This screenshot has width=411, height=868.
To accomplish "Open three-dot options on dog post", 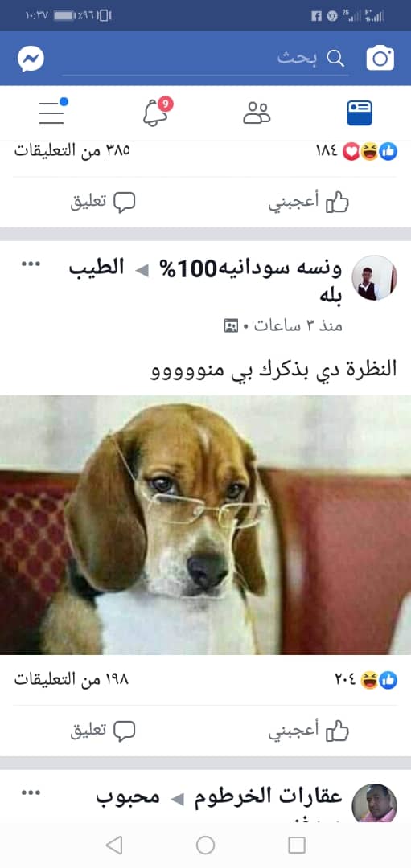I will [x=31, y=264].
